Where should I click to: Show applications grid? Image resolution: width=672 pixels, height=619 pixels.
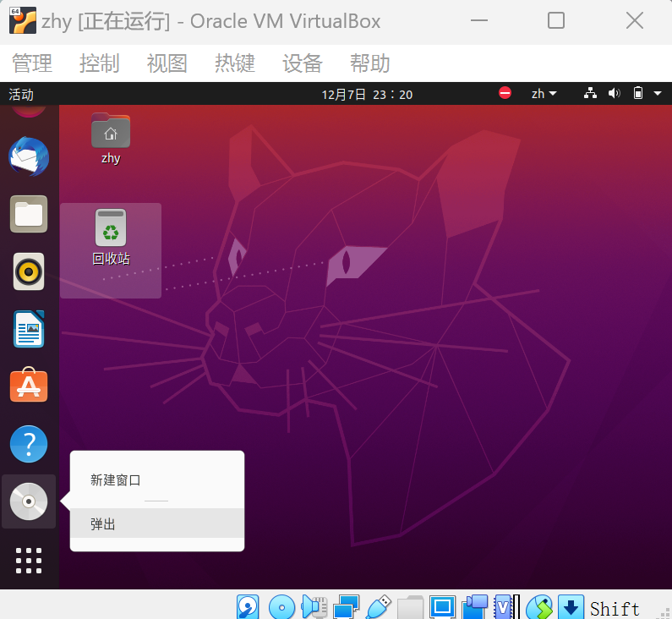[x=29, y=561]
